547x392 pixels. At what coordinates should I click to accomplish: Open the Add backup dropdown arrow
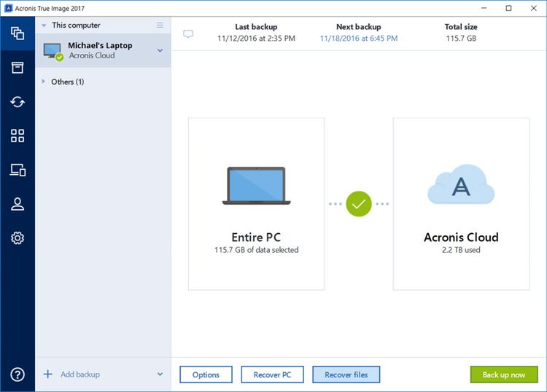(160, 375)
